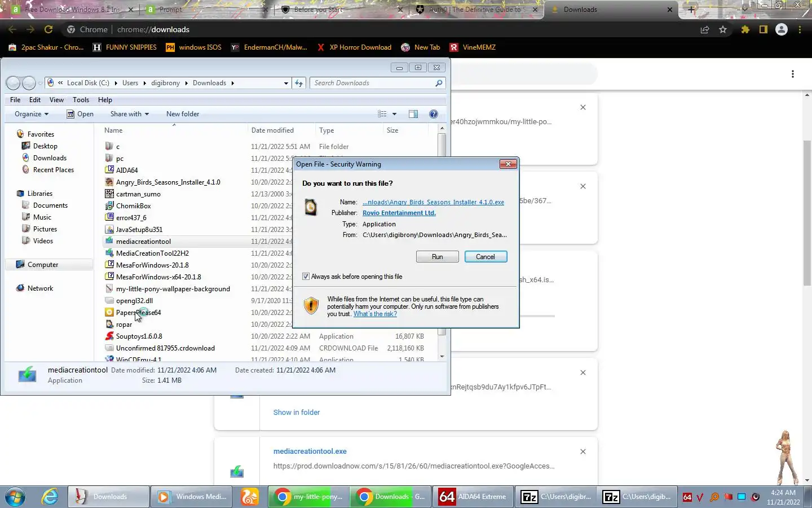
Task: Select MediaCreationTool22H2 file
Action: pyautogui.click(x=152, y=253)
